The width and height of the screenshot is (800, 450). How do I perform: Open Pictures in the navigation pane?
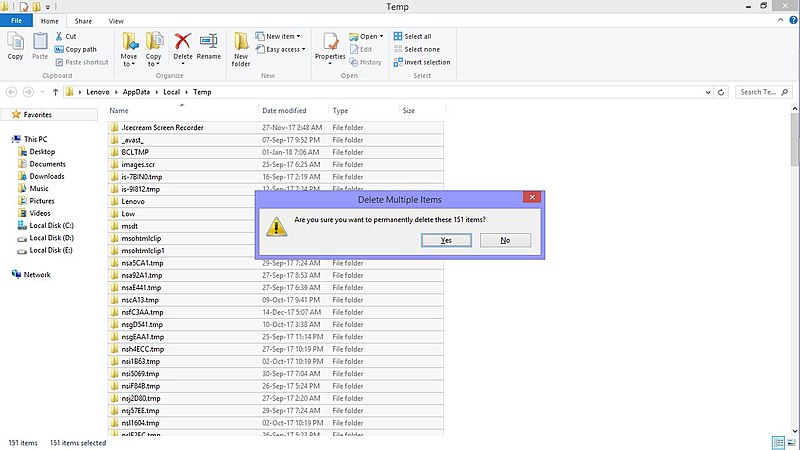pyautogui.click(x=41, y=201)
